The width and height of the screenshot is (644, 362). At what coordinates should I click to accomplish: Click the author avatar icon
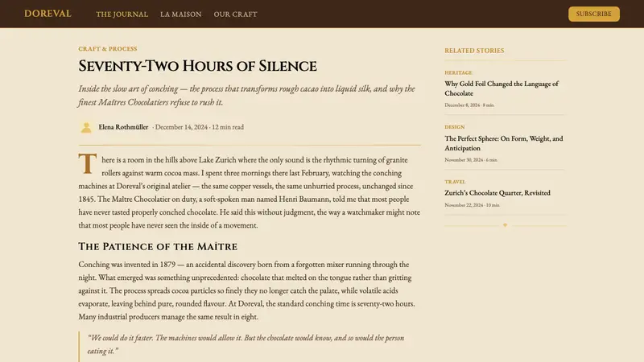click(x=86, y=127)
